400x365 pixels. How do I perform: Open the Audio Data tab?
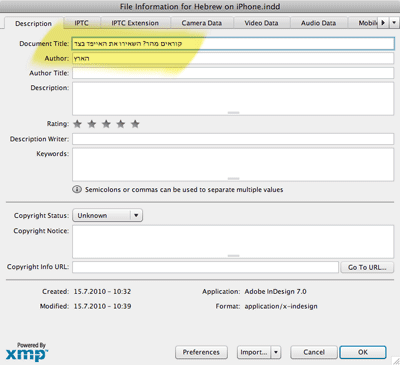pyautogui.click(x=318, y=23)
